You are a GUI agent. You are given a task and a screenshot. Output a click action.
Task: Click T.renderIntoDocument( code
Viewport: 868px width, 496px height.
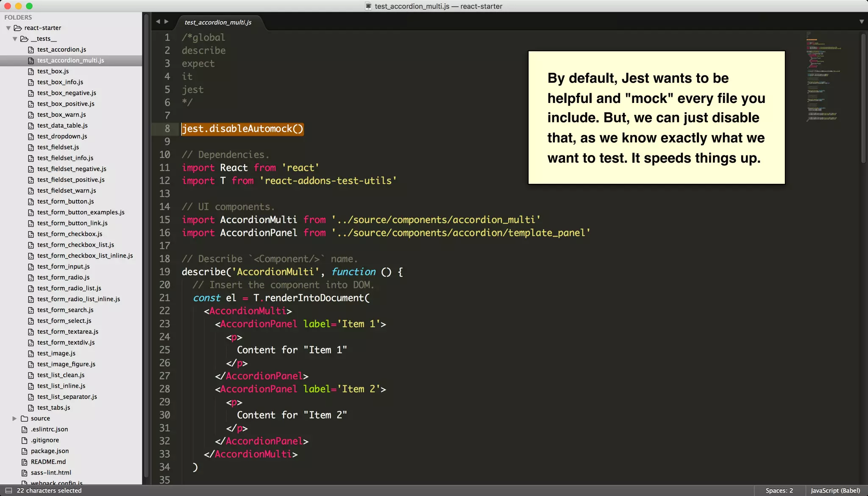coord(312,298)
